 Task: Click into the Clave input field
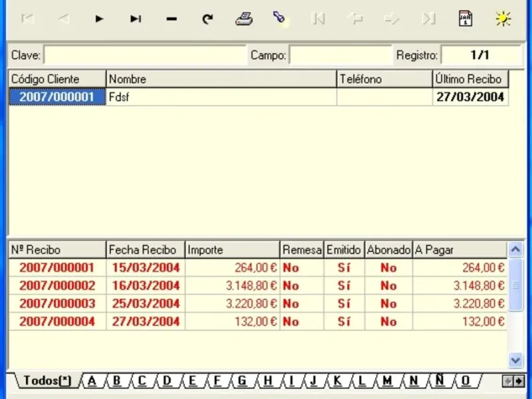[144, 55]
